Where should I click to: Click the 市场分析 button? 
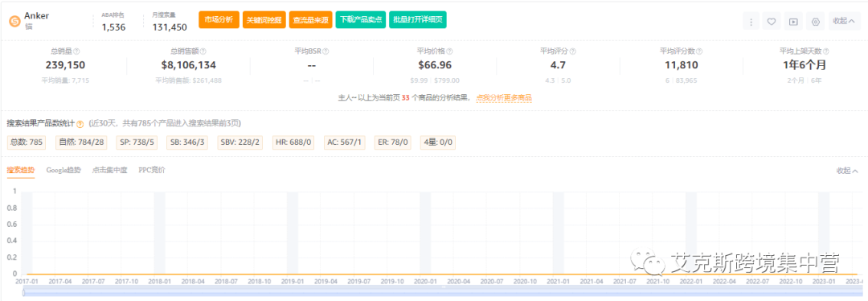pos(219,19)
